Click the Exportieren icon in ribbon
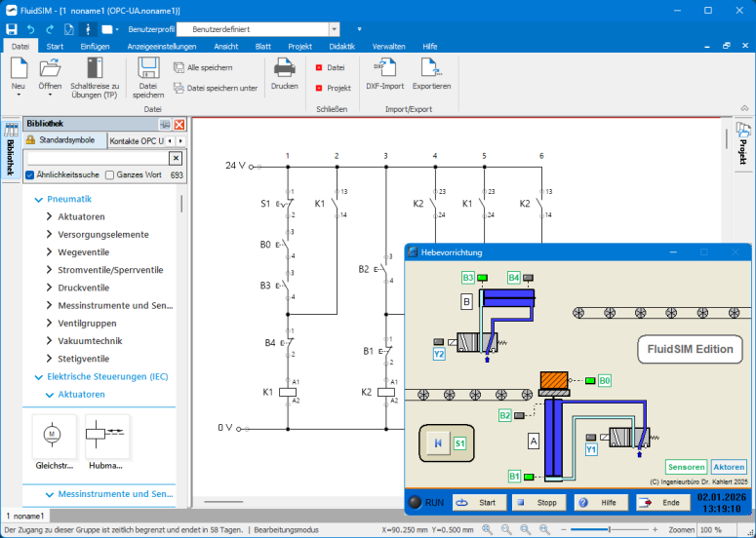 [x=430, y=68]
